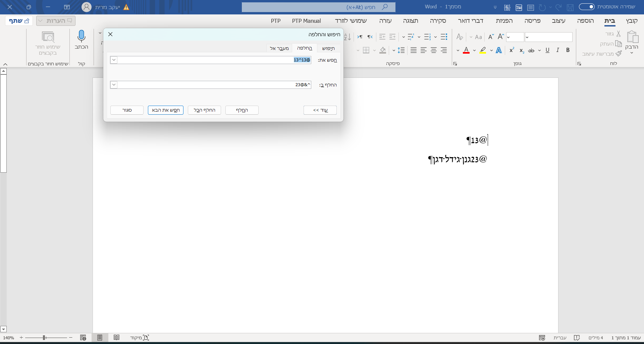Start Dictate (הכתב) microphone
This screenshot has height=344, width=644.
82,40
